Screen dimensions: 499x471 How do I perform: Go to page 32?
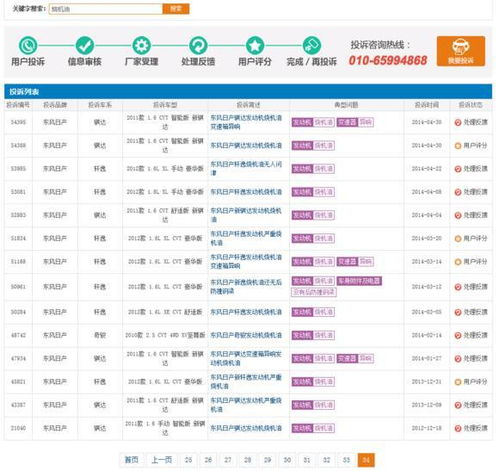327,460
